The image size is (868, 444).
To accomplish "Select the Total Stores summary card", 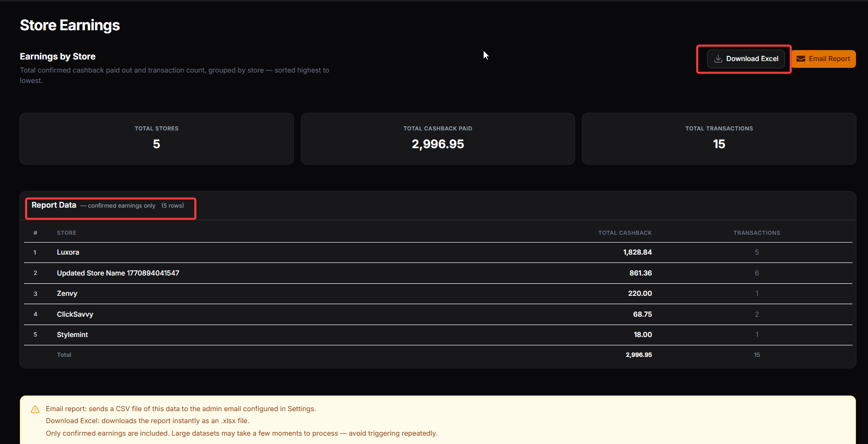I will 157,139.
